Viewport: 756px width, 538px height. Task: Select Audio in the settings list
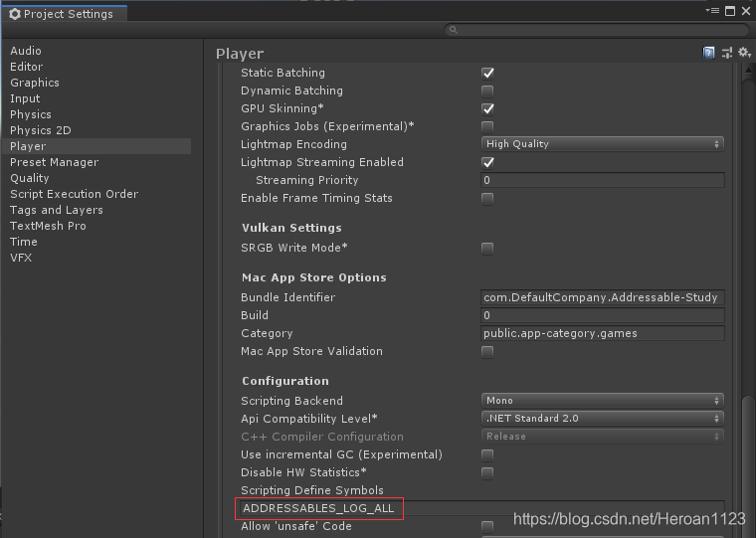[26, 51]
